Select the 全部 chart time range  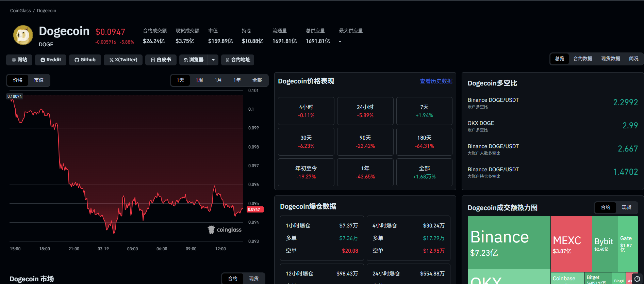click(x=257, y=80)
